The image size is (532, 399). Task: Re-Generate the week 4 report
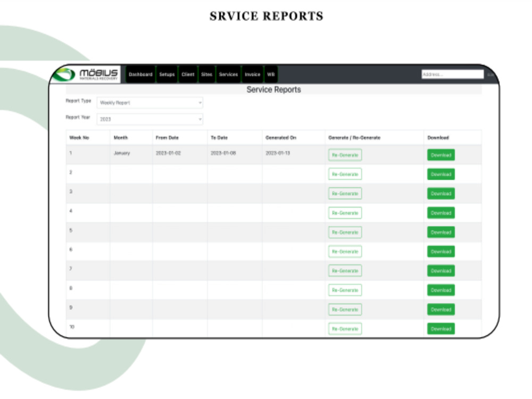pos(345,213)
